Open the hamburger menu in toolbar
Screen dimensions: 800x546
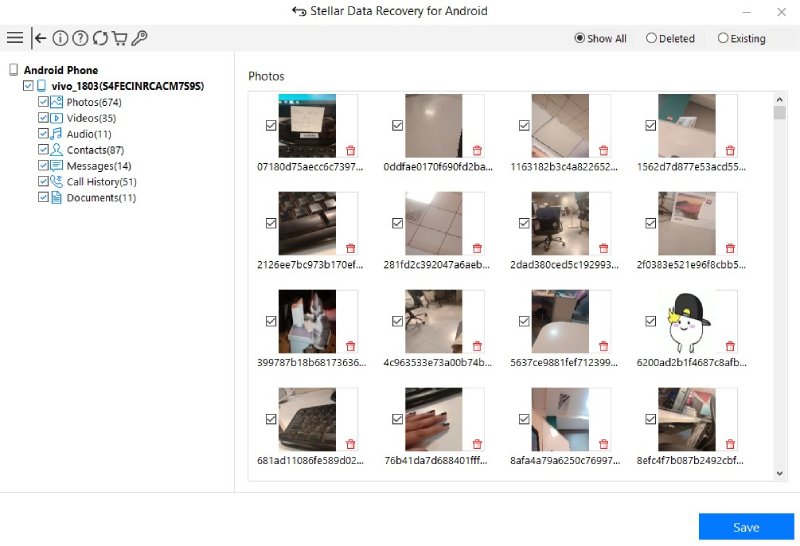click(14, 38)
